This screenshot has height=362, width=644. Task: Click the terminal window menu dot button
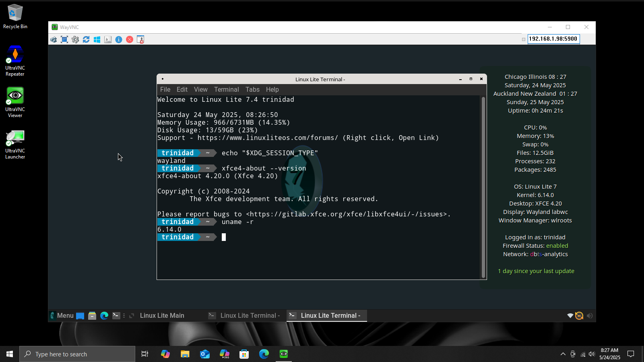(162, 79)
